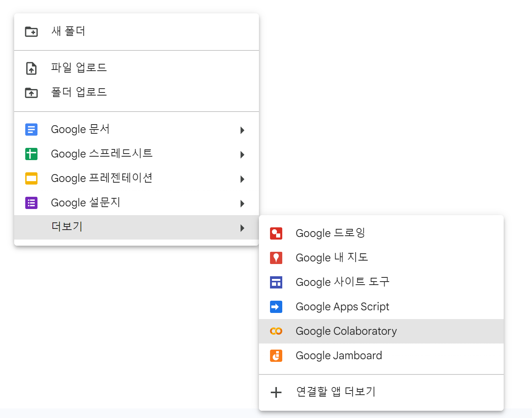
Task: Expand the Google 문서 submenu arrow
Action: [x=242, y=130]
